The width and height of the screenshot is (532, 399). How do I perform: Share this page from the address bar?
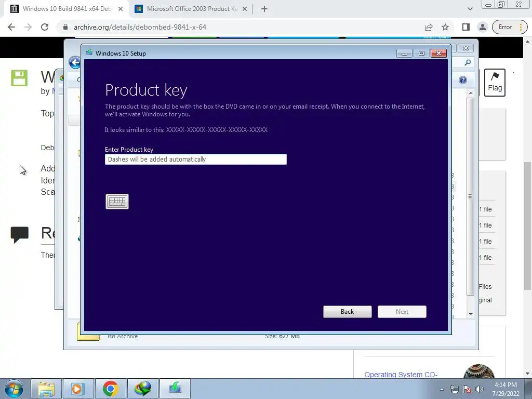pos(429,27)
